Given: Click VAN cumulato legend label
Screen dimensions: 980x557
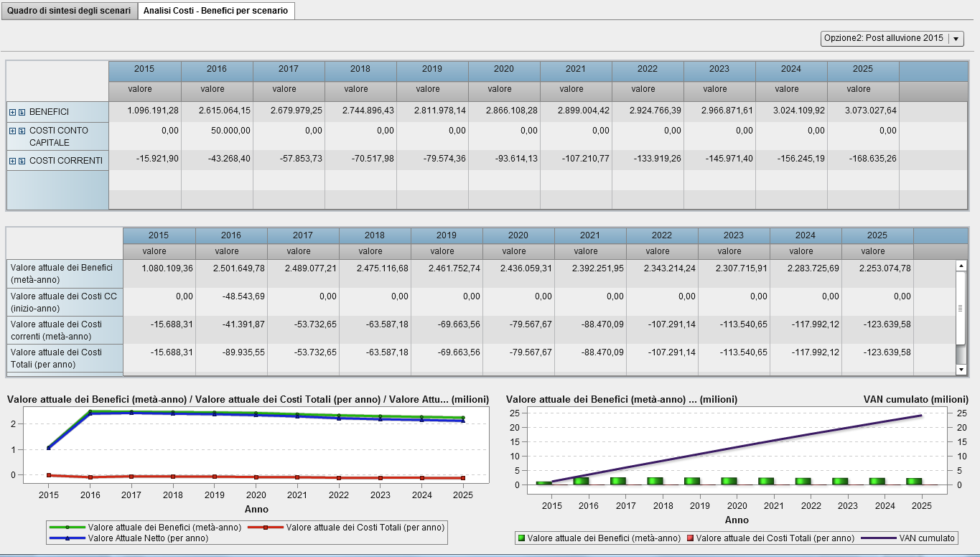Looking at the screenshot, I should point(927,538).
